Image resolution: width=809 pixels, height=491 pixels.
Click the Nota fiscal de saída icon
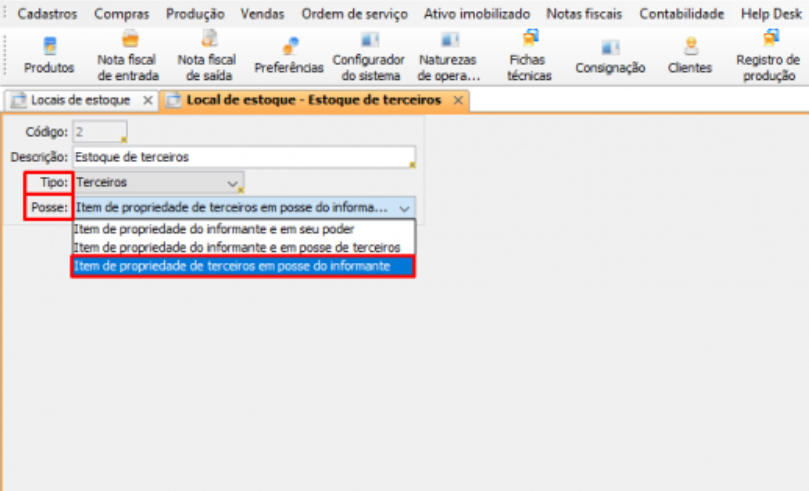pos(209,40)
